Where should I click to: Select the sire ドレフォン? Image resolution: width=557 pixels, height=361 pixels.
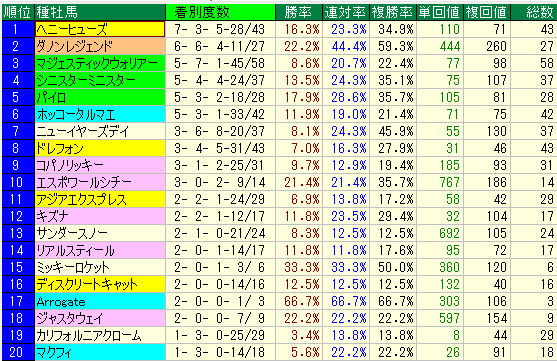(100, 148)
